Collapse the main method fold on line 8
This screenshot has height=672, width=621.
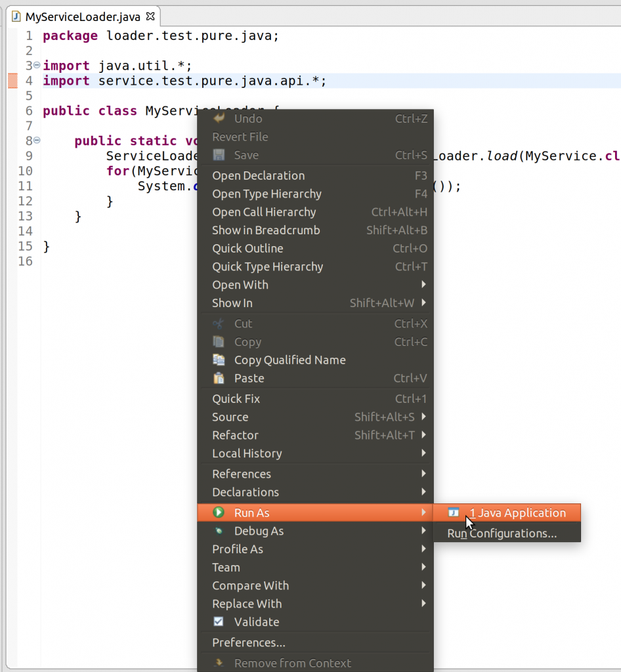click(x=37, y=140)
